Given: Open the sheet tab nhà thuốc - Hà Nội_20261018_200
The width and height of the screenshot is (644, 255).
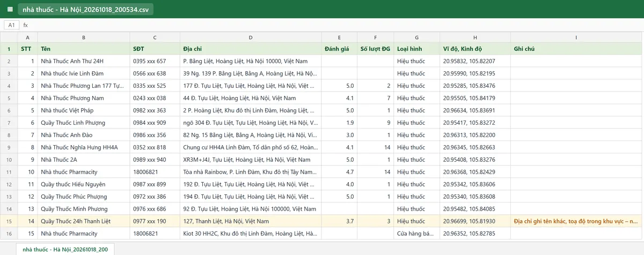Looking at the screenshot, I should coord(65,249).
